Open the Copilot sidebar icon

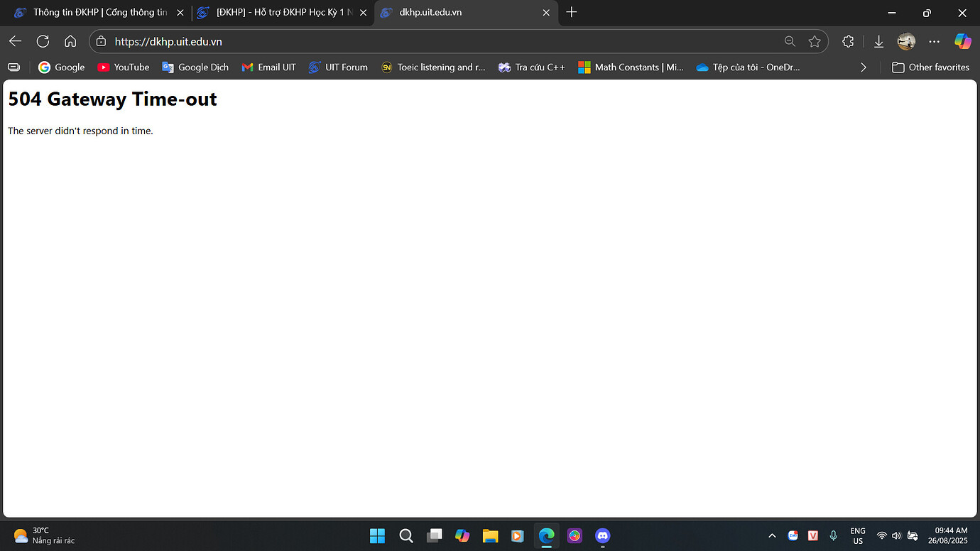pyautogui.click(x=963, y=41)
